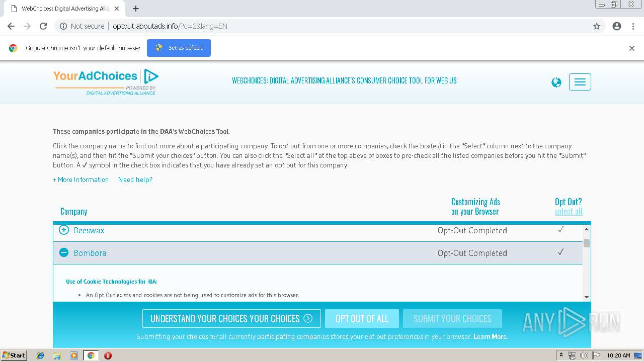This screenshot has height=362, width=644.
Task: Open the hamburger navigation menu
Action: pos(580,82)
